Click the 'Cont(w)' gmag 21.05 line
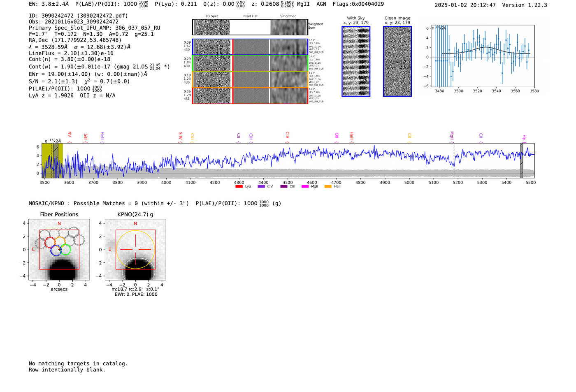Image resolution: width=576 pixels, height=392 pixels. pyautogui.click(x=99, y=66)
